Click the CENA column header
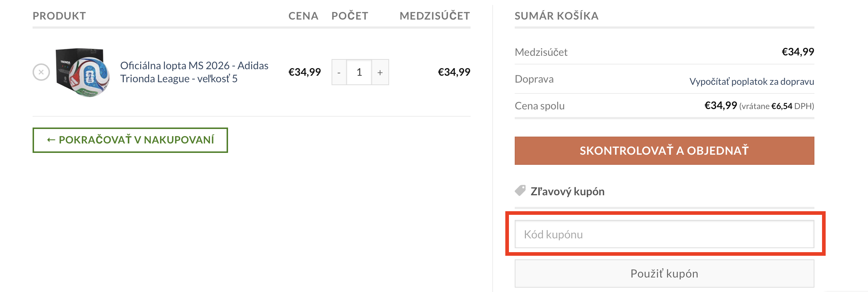 [x=303, y=16]
